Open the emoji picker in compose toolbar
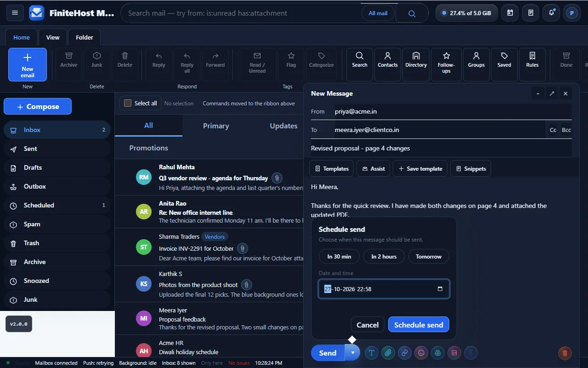Screen dimensions: 588x368 click(421, 353)
